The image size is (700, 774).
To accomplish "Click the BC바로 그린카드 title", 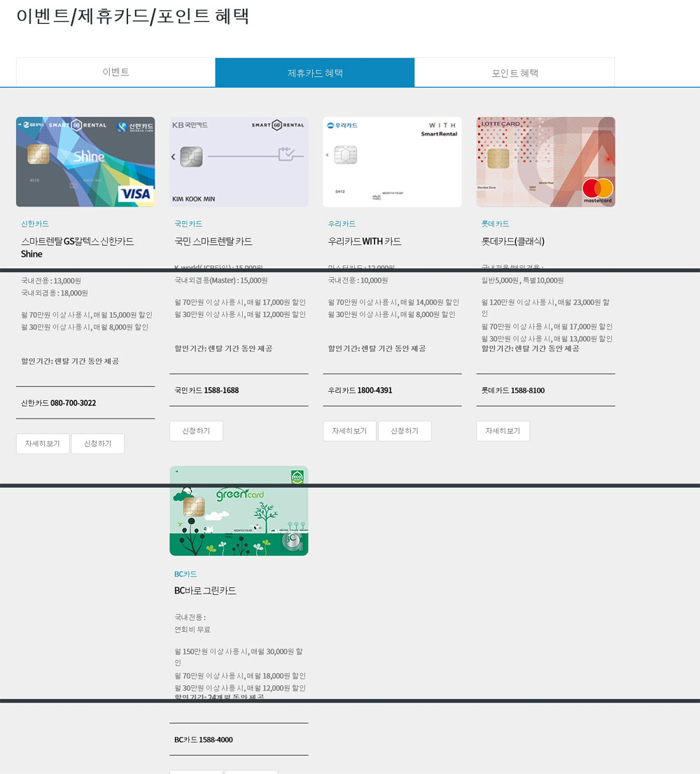I will [x=205, y=591].
